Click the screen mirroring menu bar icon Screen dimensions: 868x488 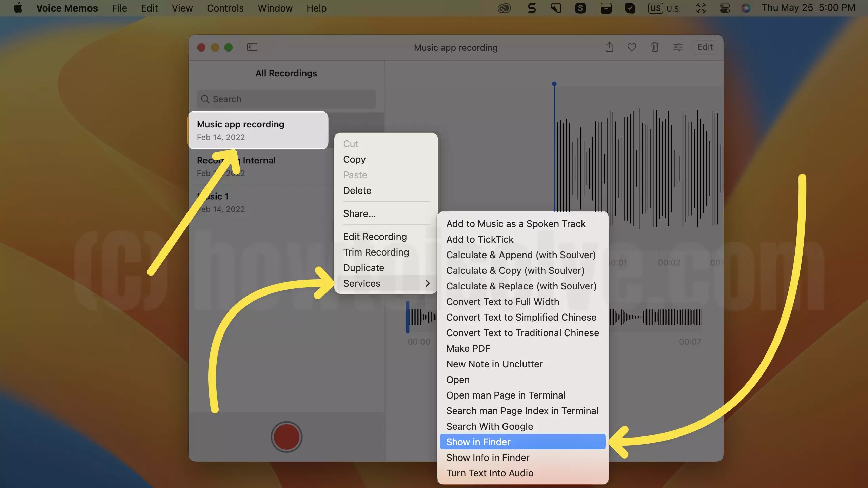pyautogui.click(x=701, y=8)
